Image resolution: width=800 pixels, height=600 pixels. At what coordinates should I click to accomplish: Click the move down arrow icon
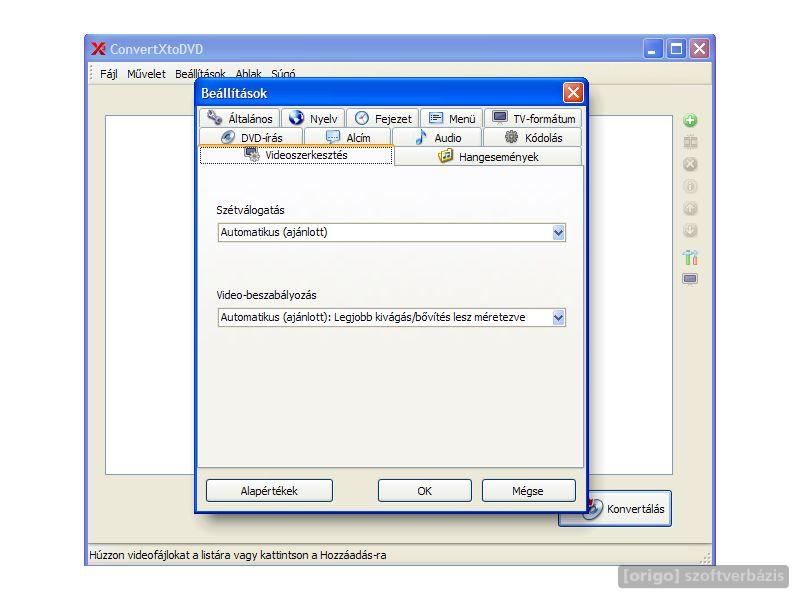690,231
